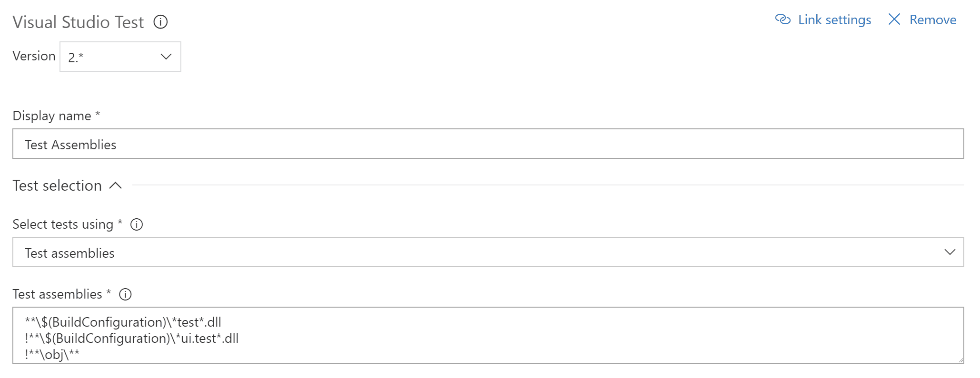Show info icon for Test assemblies field
Screen dimensions: 980x378
pyautogui.click(x=125, y=294)
